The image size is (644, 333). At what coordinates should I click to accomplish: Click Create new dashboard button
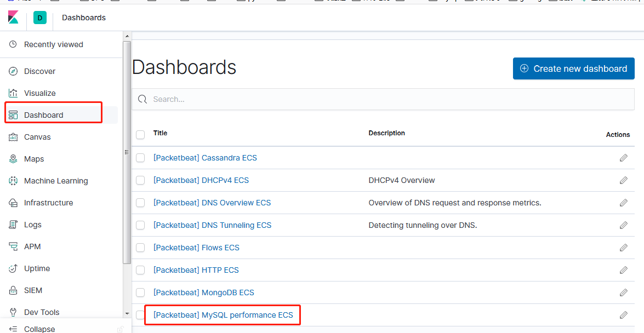pyautogui.click(x=573, y=68)
